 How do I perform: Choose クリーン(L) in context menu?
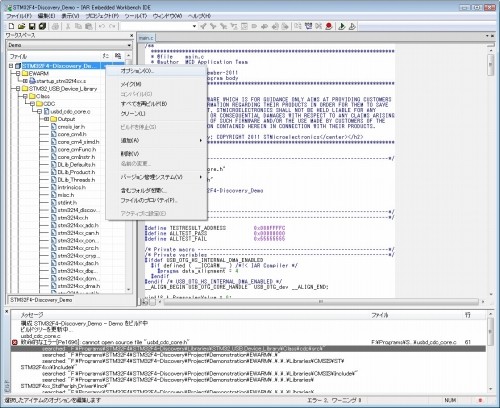pos(156,114)
